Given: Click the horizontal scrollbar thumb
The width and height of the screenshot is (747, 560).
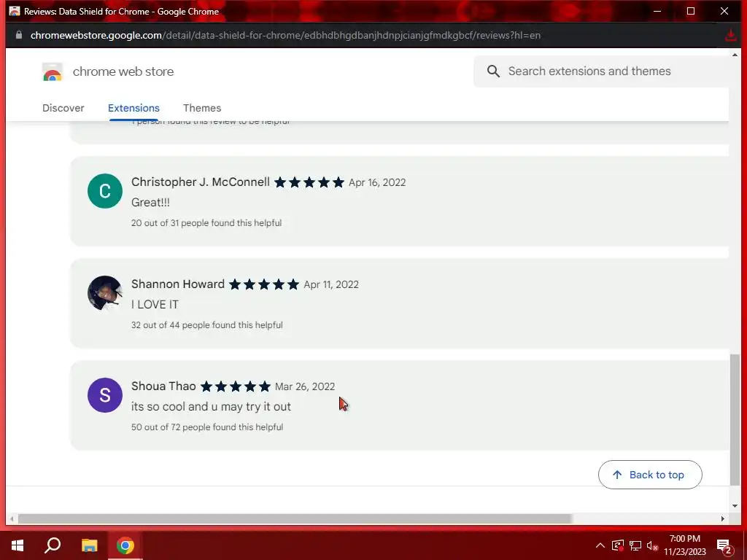Looking at the screenshot, I should pos(295,518).
